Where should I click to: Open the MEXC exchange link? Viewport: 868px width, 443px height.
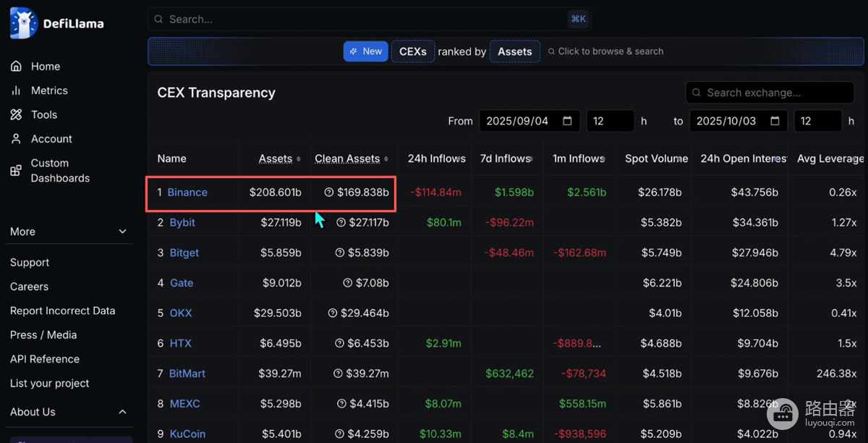tap(185, 404)
